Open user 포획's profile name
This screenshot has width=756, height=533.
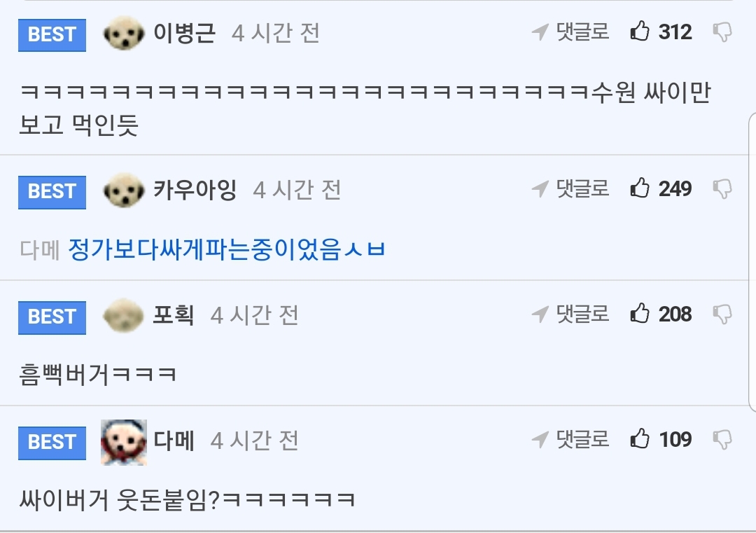pos(174,314)
